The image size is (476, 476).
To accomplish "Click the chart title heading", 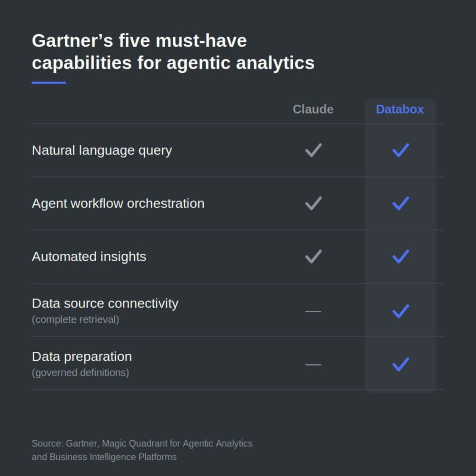I will pyautogui.click(x=173, y=52).
